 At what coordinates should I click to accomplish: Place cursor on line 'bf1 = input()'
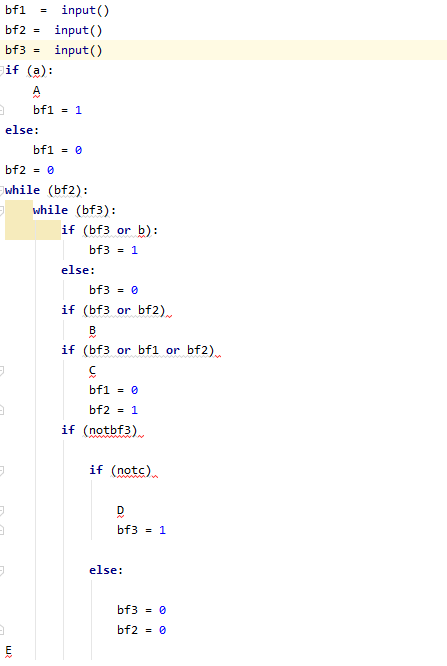(57, 10)
